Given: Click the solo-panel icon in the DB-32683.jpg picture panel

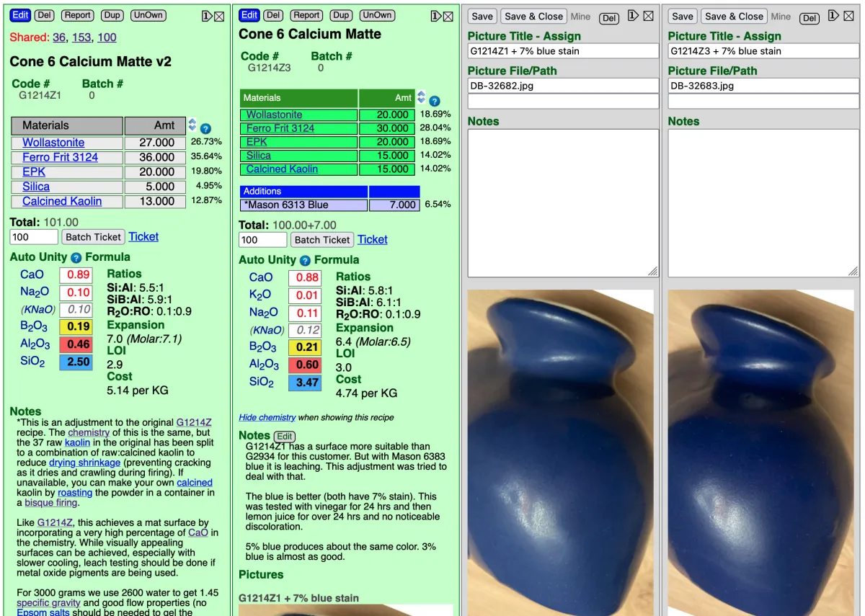Looking at the screenshot, I should (x=834, y=16).
